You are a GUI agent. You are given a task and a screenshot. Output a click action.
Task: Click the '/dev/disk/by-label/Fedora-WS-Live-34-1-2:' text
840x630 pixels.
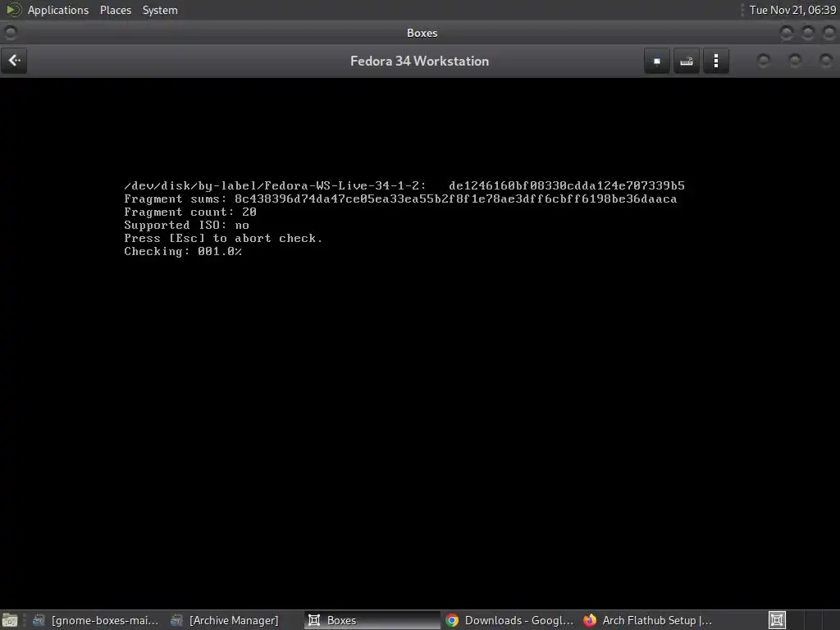tap(275, 186)
